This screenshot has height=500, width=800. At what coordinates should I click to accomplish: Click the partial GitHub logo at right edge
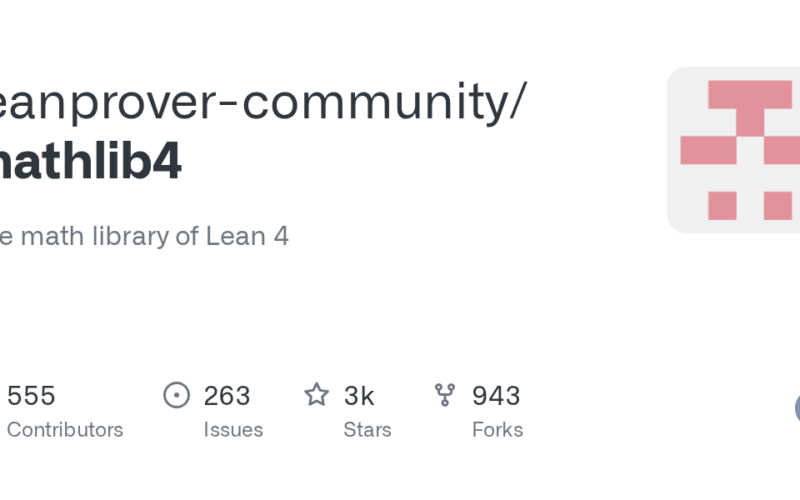[x=797, y=408]
